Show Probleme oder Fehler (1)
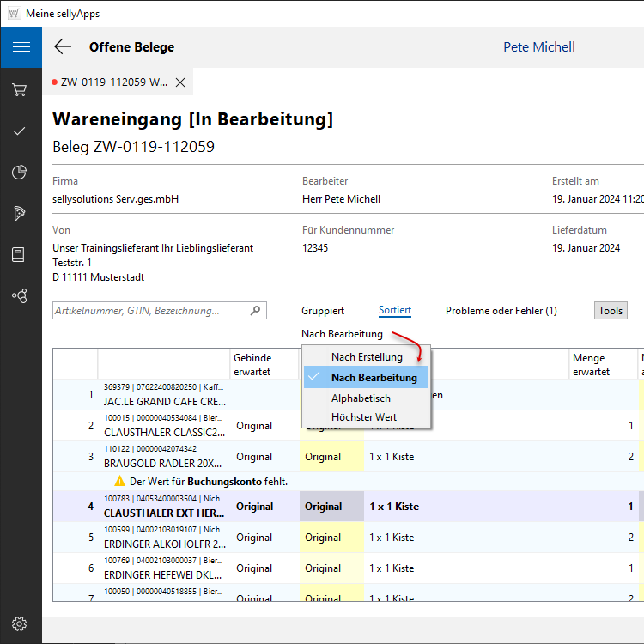 pos(501,311)
